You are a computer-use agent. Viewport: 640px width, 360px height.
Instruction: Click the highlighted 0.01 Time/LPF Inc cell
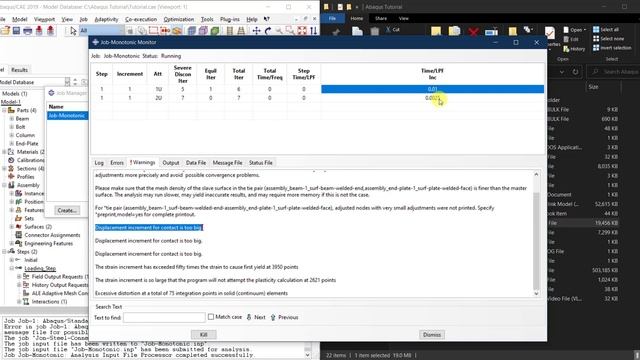tap(433, 89)
